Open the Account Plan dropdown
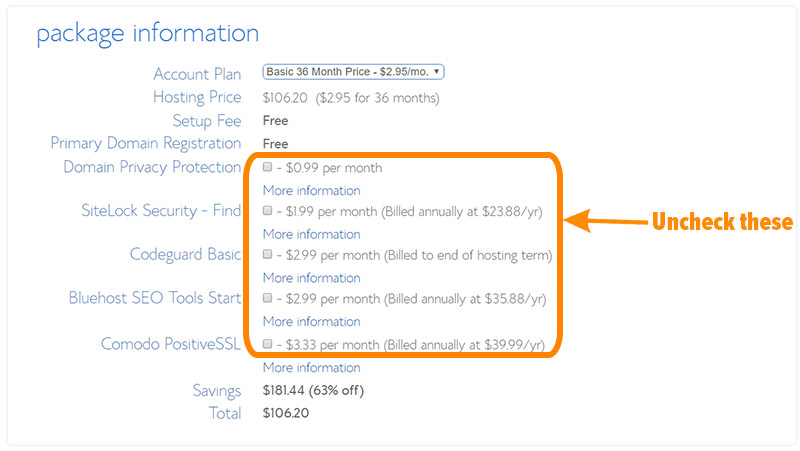Image resolution: width=800 pixels, height=451 pixels. (353, 72)
